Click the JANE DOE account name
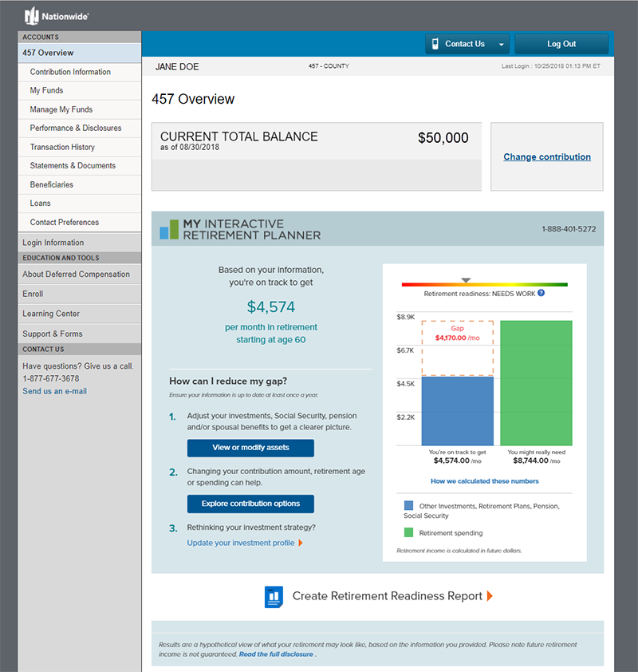The width and height of the screenshot is (638, 672). coord(177,67)
